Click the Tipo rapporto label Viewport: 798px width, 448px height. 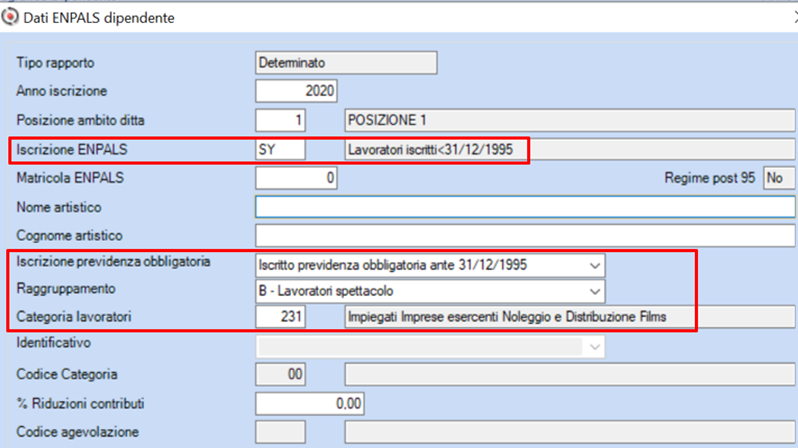[55, 63]
